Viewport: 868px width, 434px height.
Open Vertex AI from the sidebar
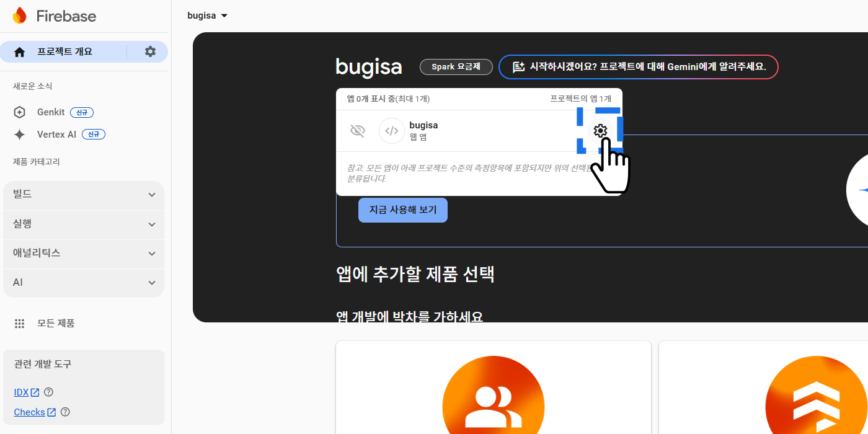[x=56, y=135]
